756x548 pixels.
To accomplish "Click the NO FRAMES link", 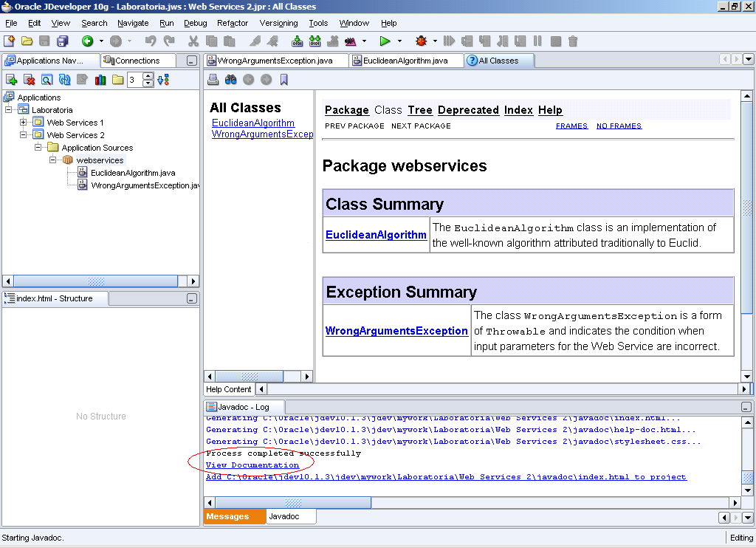I will tap(619, 126).
